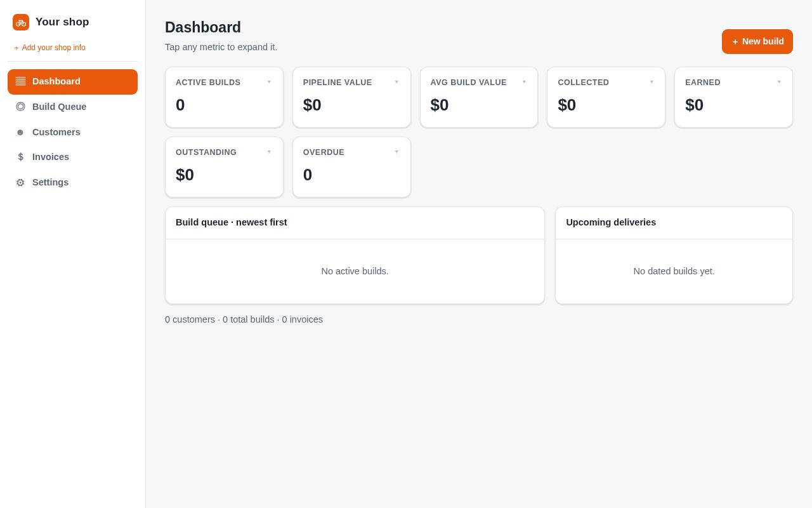The width and height of the screenshot is (812, 508).
Task: Click Upcoming deliveries heading
Action: tap(611, 222)
